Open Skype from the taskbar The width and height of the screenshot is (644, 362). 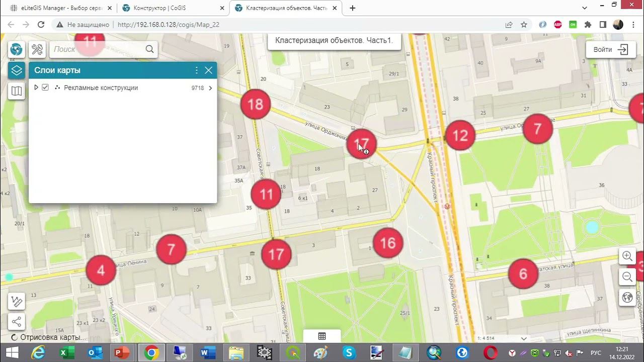coord(349,352)
